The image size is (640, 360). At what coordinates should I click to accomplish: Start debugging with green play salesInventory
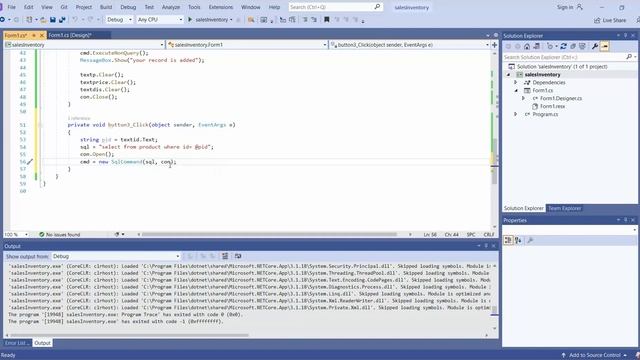click(x=210, y=20)
